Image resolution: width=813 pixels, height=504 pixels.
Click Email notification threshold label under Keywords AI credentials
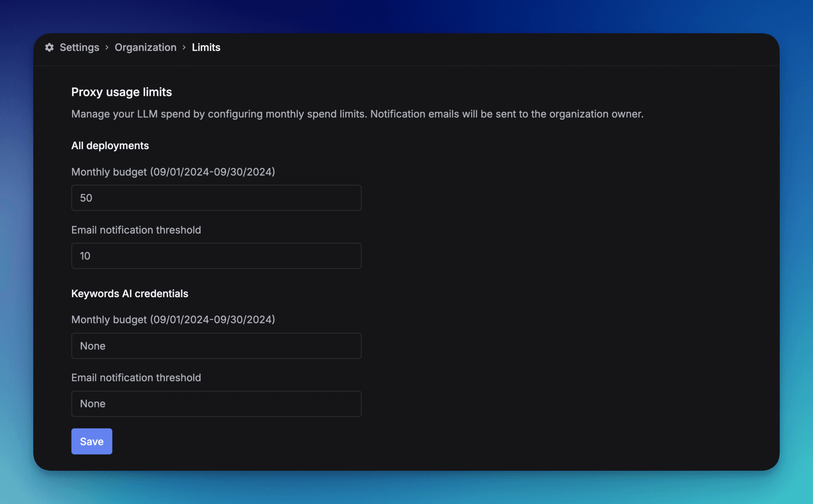point(136,377)
